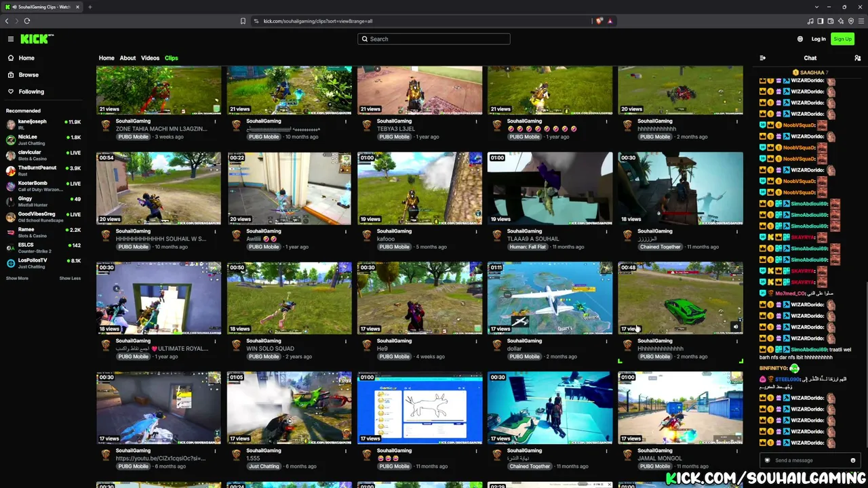The height and width of the screenshot is (488, 868).
Task: Collapse recommended channels with Show Less
Action: [70, 279]
